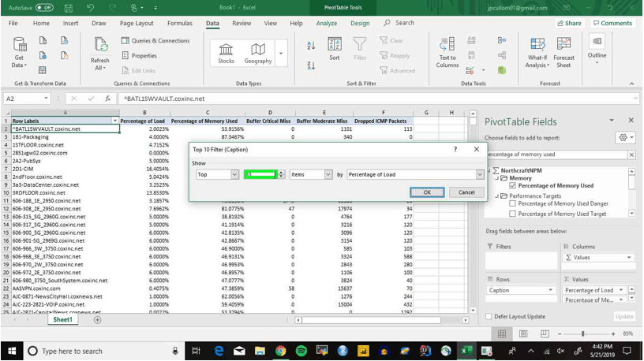This screenshot has width=644, height=361.
Task: Check Percentage of Memory Used Target field
Action: pyautogui.click(x=512, y=214)
